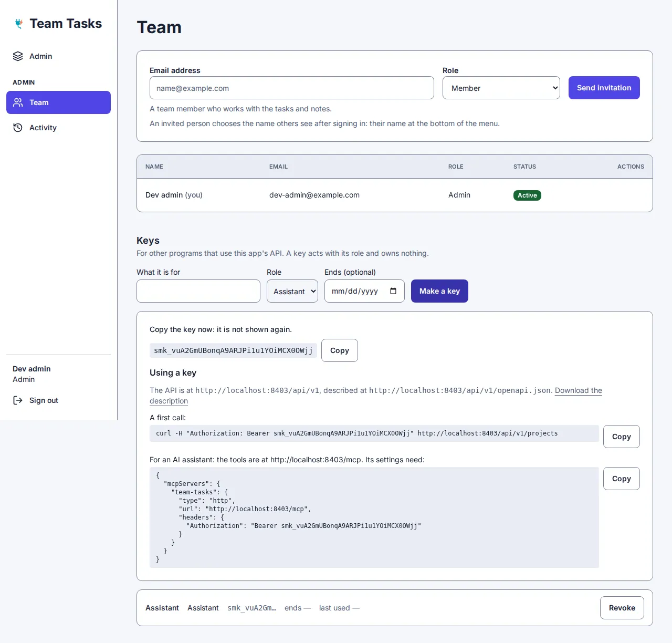Click the mcpServers JSON code block
Screen dimensions: 672x643
click(374, 517)
